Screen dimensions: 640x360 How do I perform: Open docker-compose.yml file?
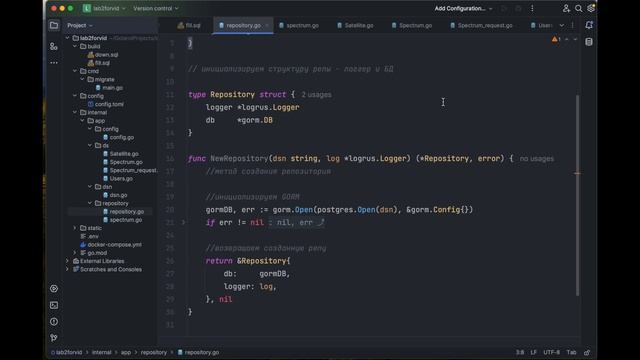click(111, 244)
